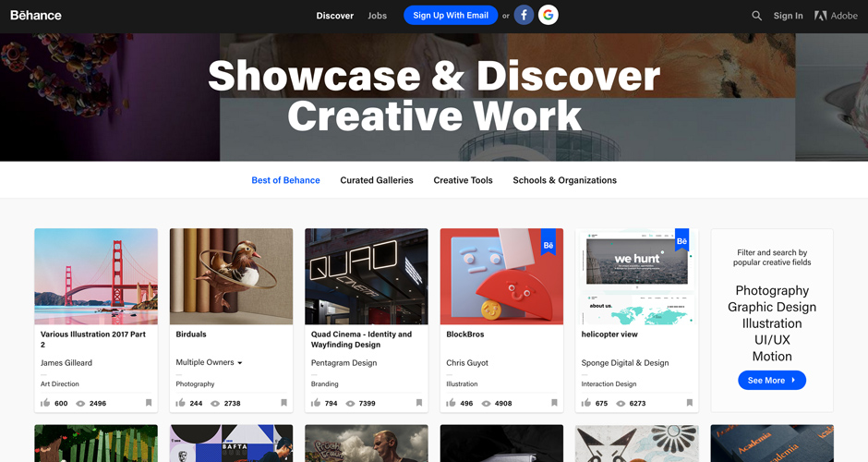The height and width of the screenshot is (462, 868).
Task: Open the BlockBros project title
Action: click(x=465, y=334)
